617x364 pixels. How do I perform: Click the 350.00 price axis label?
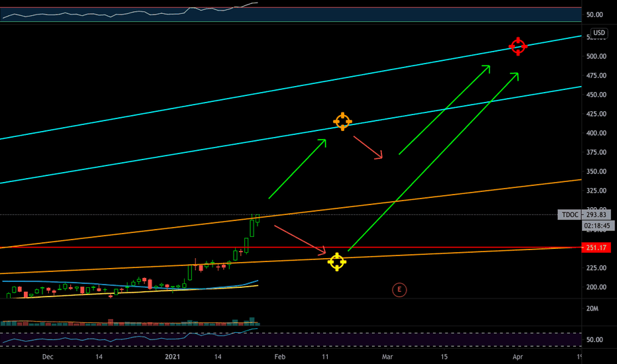(596, 171)
